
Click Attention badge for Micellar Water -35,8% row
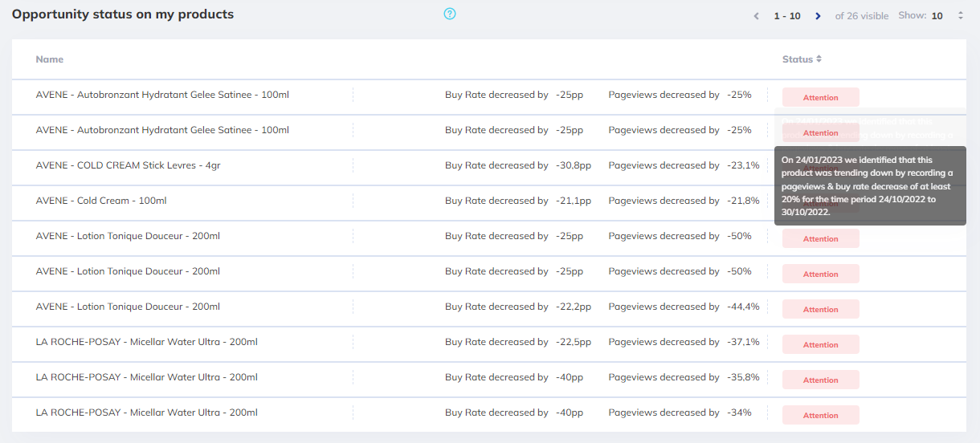(x=820, y=380)
